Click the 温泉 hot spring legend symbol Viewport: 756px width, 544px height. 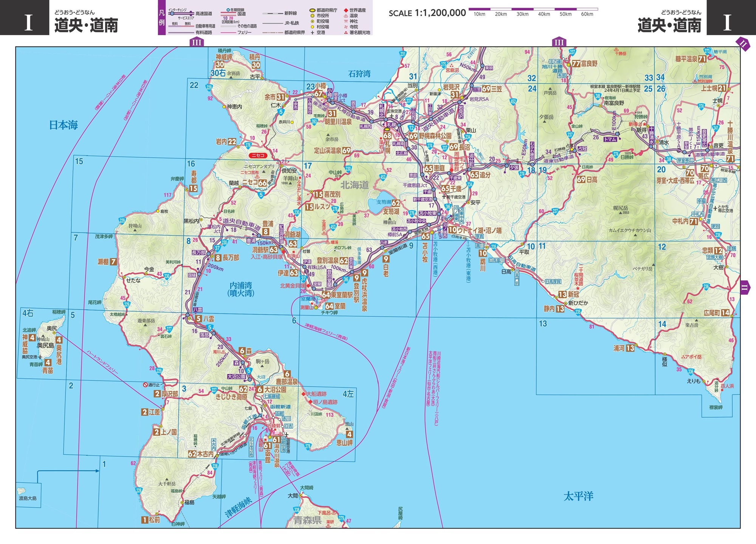(x=346, y=16)
